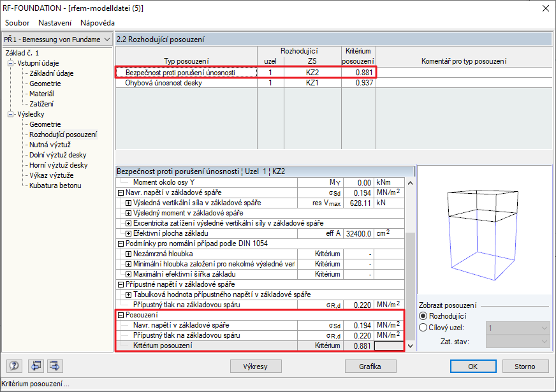The height and width of the screenshot is (392, 556).
Task: Click the Moment okolo osy Y row
Action: click(x=260, y=183)
